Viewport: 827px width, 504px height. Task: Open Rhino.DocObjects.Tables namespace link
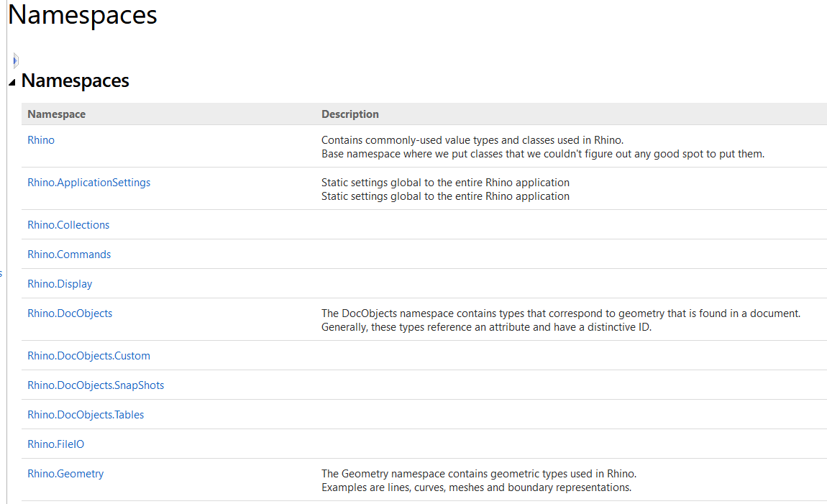[x=86, y=415]
